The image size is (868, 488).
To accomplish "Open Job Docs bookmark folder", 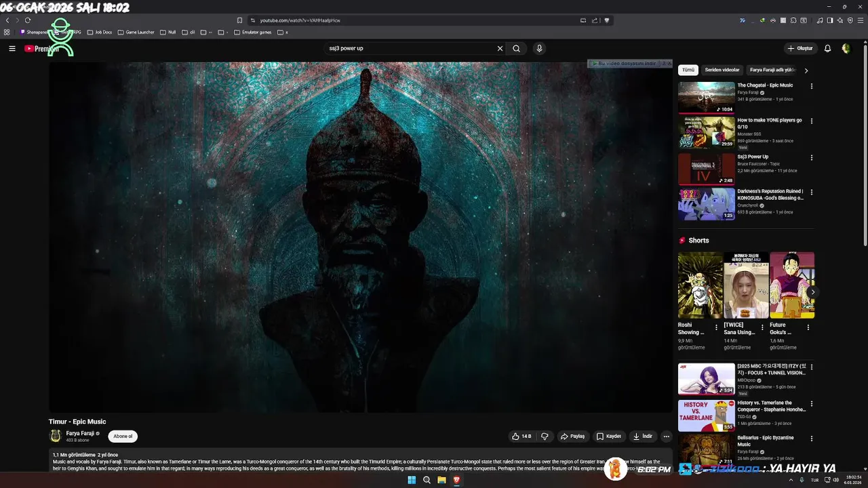I will pos(99,32).
